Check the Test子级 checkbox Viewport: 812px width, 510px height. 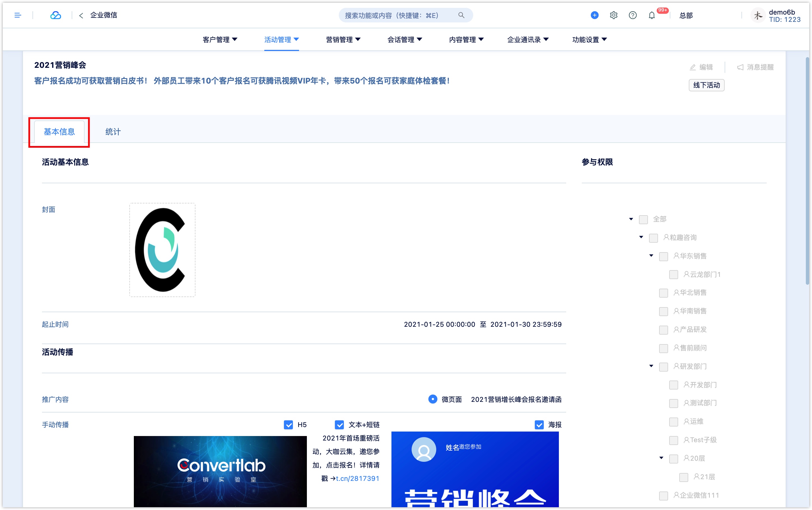pos(673,440)
